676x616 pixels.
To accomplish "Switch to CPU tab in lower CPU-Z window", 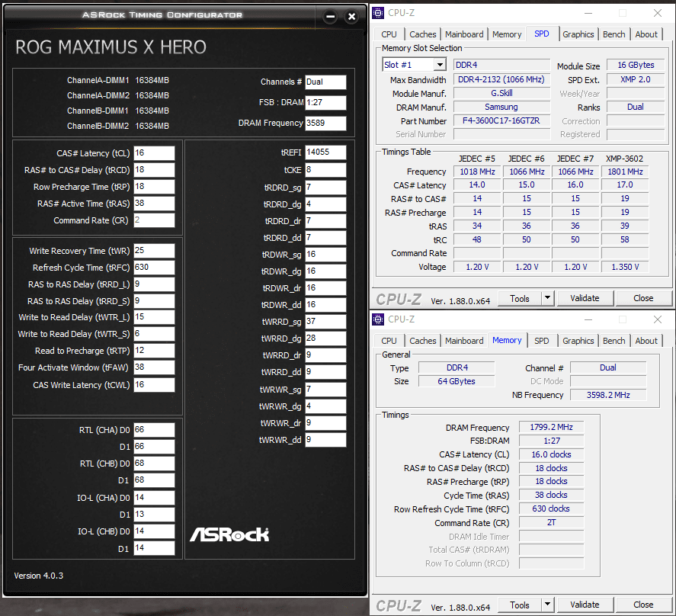I will point(389,340).
